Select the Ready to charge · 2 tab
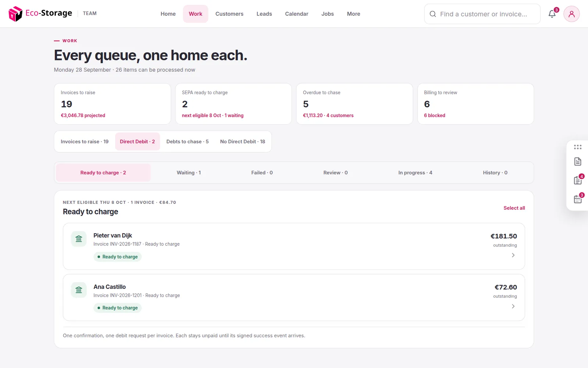The image size is (588, 368). 103,173
